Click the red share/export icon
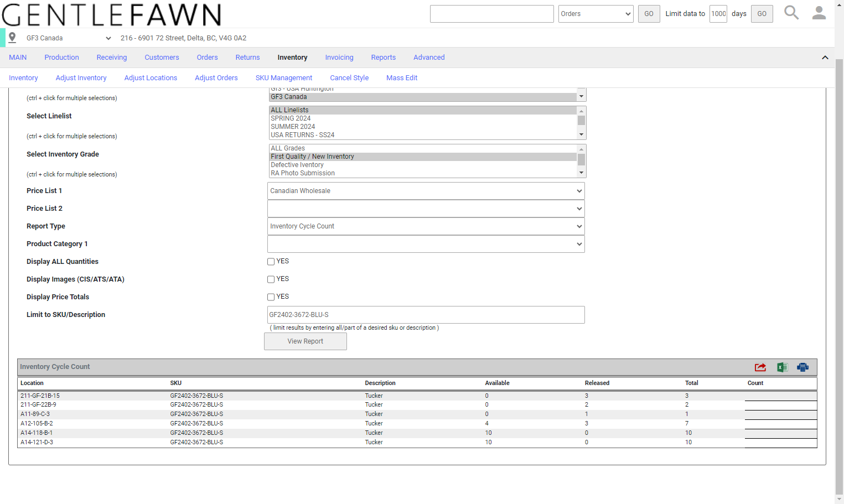The image size is (844, 504). click(760, 367)
